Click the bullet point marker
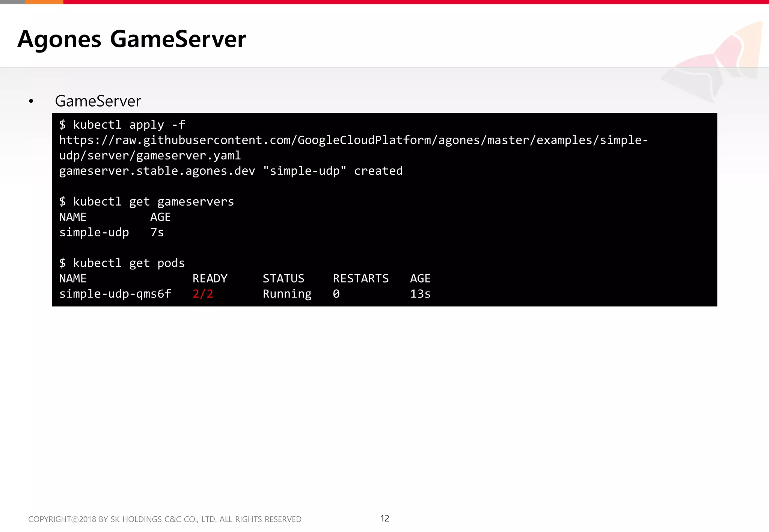 (31, 101)
